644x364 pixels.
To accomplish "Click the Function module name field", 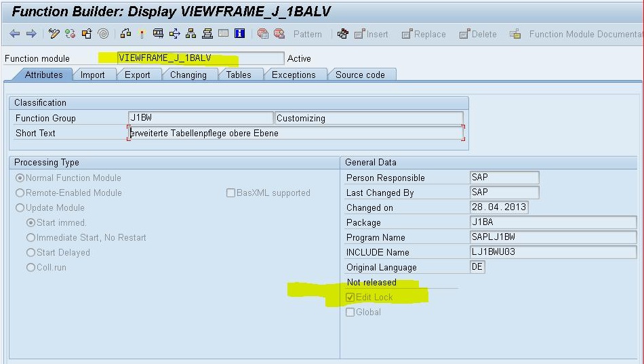I will pos(201,58).
